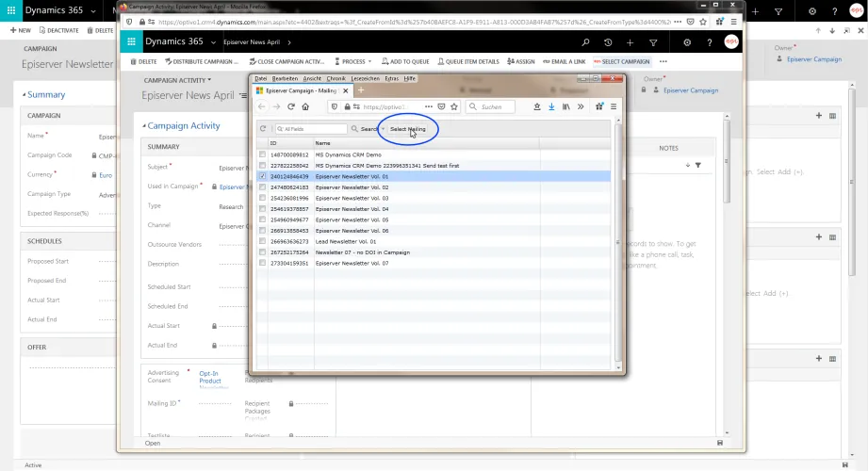Click ADD TO QUEUE command
868x471 pixels.
405,61
